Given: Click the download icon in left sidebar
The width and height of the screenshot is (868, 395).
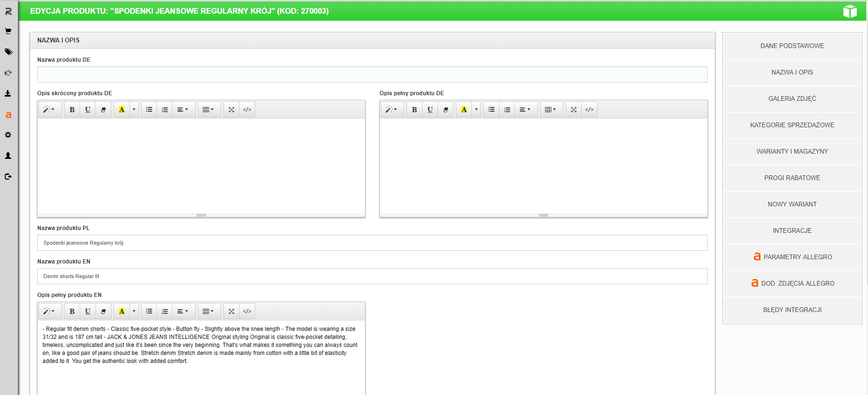Looking at the screenshot, I should pyautogui.click(x=8, y=93).
